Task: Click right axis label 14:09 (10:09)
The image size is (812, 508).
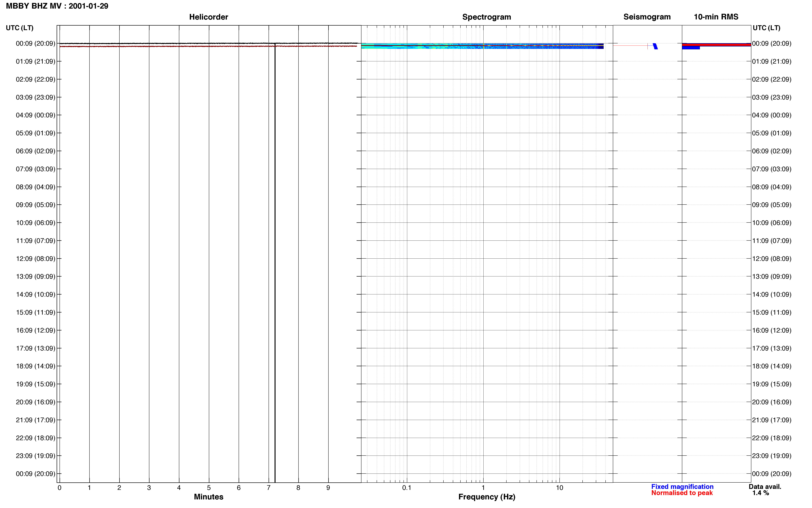Action: point(772,295)
